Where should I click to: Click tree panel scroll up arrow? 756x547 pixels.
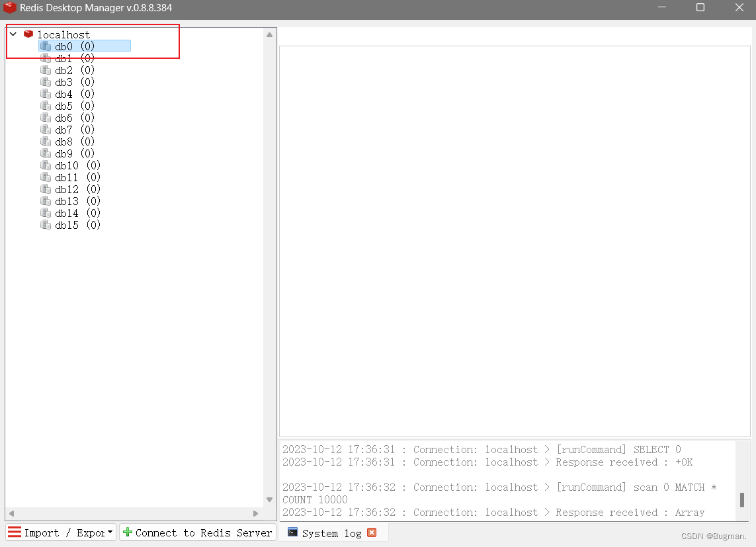coord(269,34)
